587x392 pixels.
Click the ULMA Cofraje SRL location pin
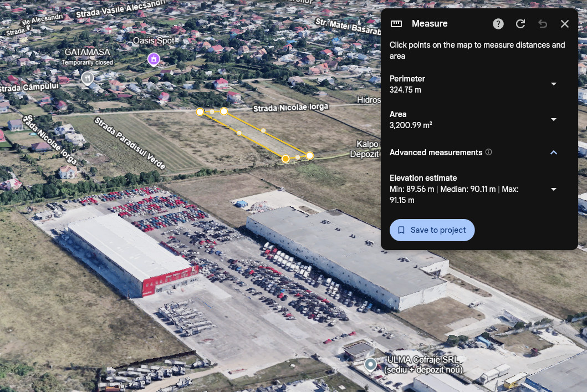tap(370, 365)
